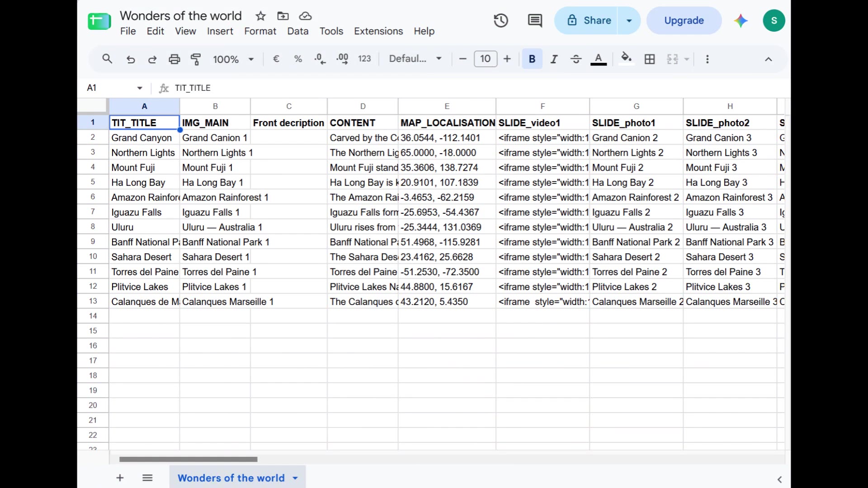Click the Share button

pos(586,20)
